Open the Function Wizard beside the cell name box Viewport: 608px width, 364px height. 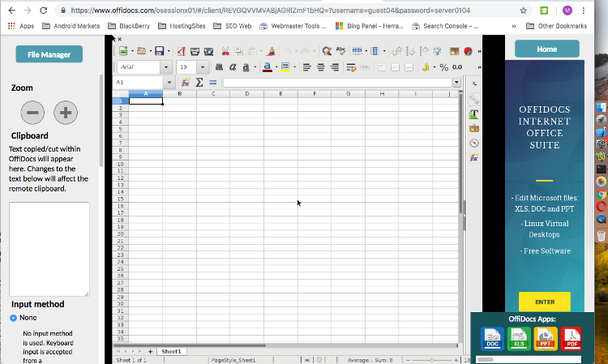point(186,83)
